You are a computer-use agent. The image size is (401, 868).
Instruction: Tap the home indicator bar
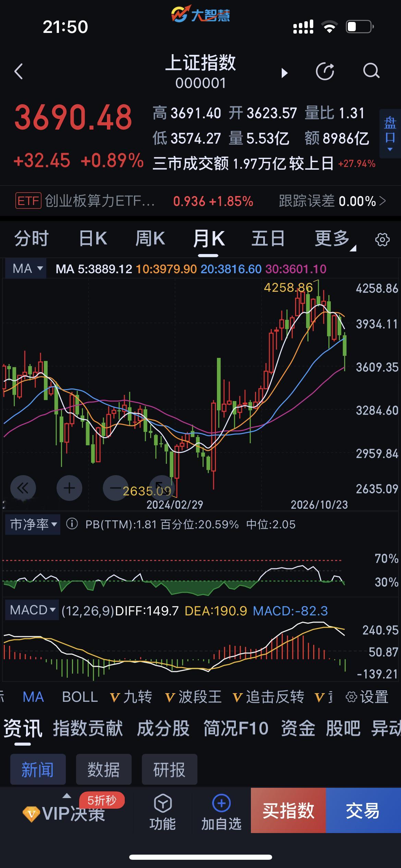200,857
